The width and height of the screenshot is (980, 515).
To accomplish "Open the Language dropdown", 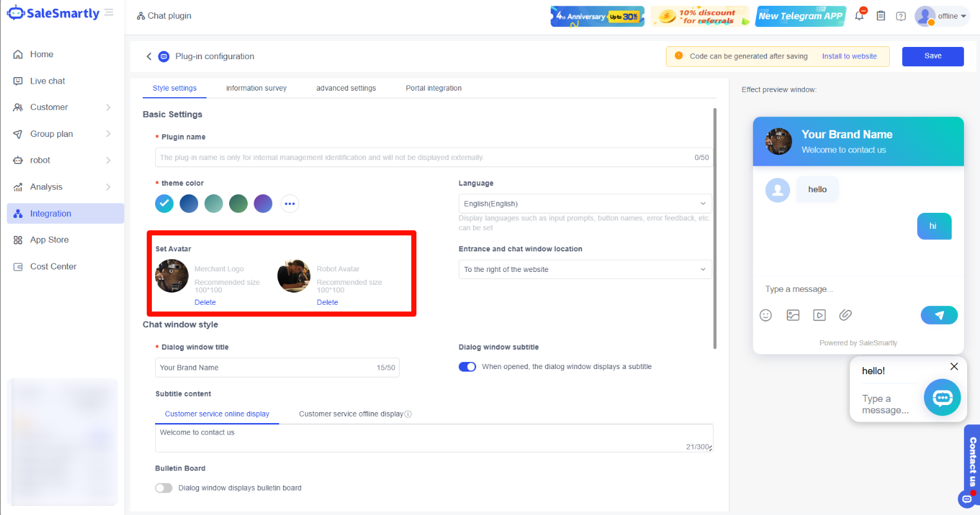I will [584, 204].
